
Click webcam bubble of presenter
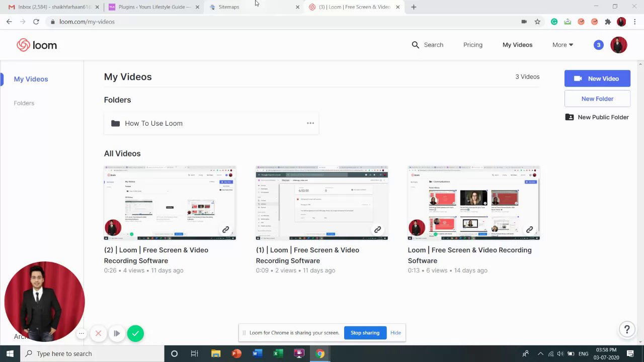[x=44, y=302]
